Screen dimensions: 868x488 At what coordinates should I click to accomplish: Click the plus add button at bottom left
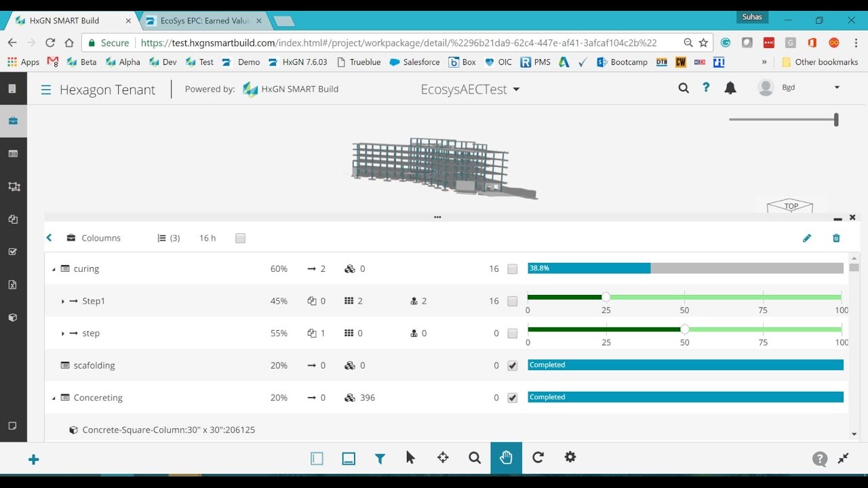pos(33,460)
